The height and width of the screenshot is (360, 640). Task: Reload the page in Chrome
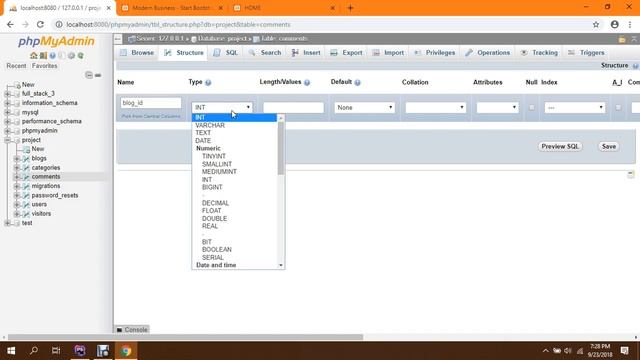coord(40,24)
